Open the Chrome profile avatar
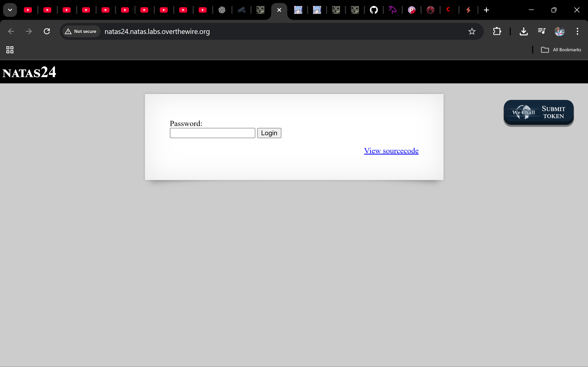This screenshot has width=588, height=367. pos(559,31)
